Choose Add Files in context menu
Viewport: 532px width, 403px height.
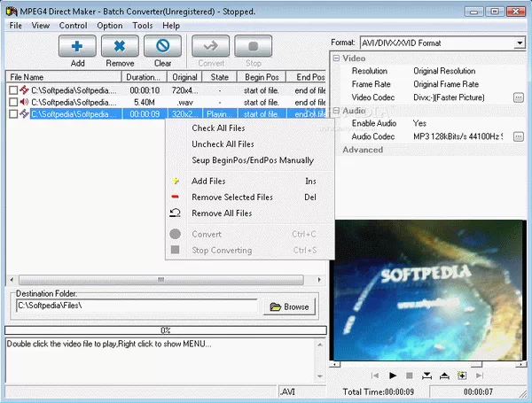(x=250, y=181)
